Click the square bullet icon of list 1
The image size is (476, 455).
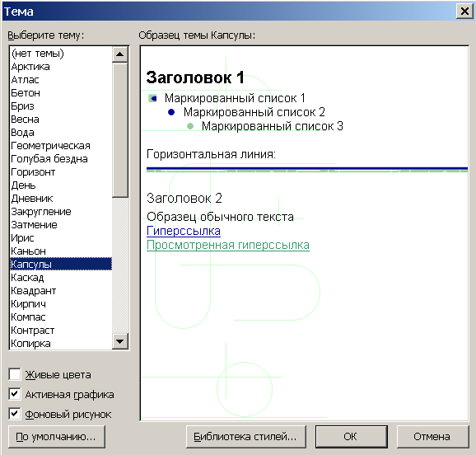coord(152,98)
